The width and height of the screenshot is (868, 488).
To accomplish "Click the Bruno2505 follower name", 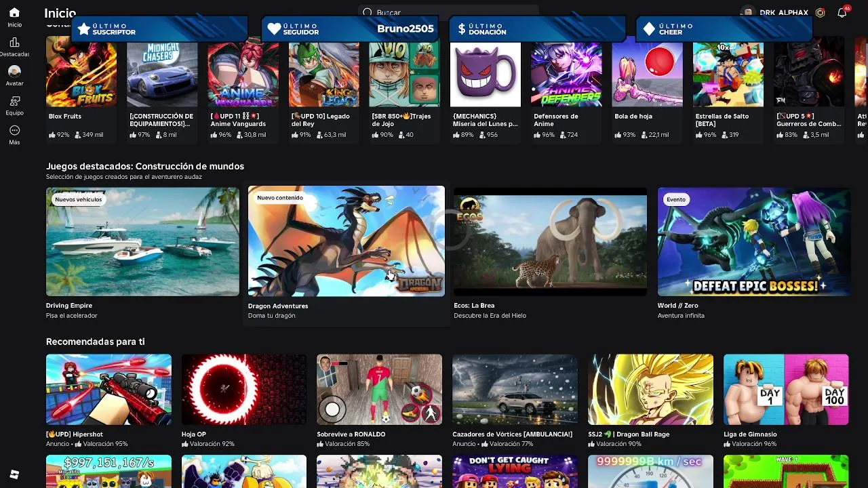I will pyautogui.click(x=406, y=29).
